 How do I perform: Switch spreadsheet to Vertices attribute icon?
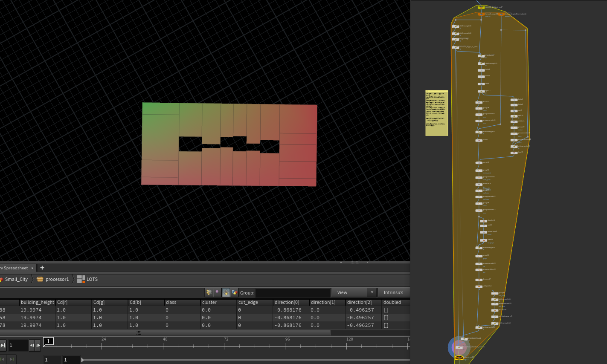217,292
